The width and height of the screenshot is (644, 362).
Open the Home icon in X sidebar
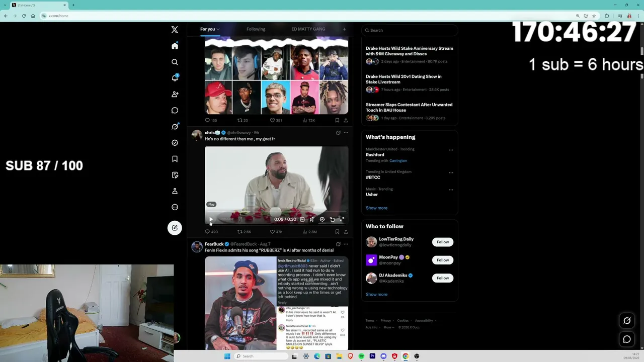[x=175, y=46]
